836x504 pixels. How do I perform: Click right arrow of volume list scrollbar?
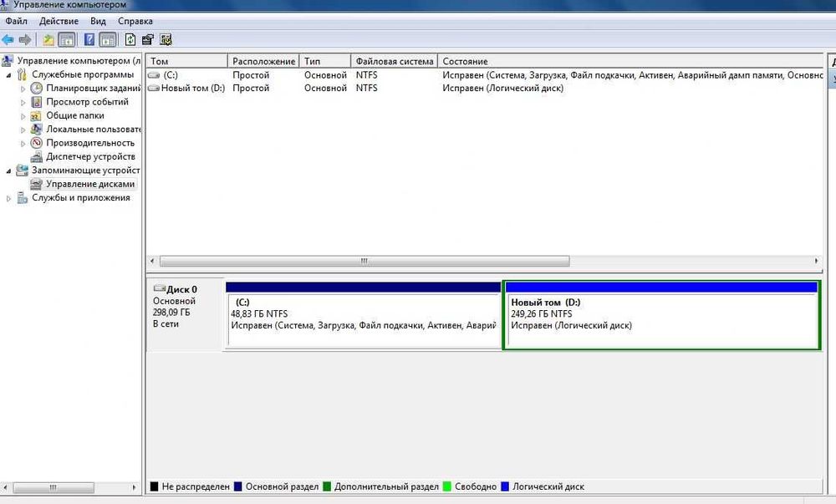pyautogui.click(x=816, y=261)
